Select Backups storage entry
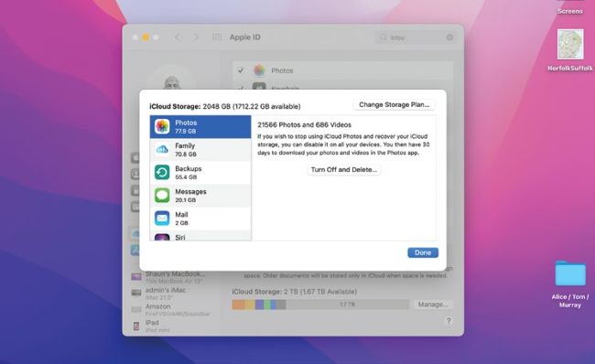This screenshot has height=364, width=595. click(200, 173)
